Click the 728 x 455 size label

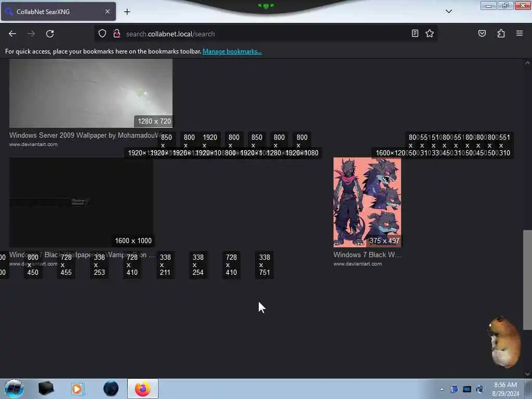66,265
